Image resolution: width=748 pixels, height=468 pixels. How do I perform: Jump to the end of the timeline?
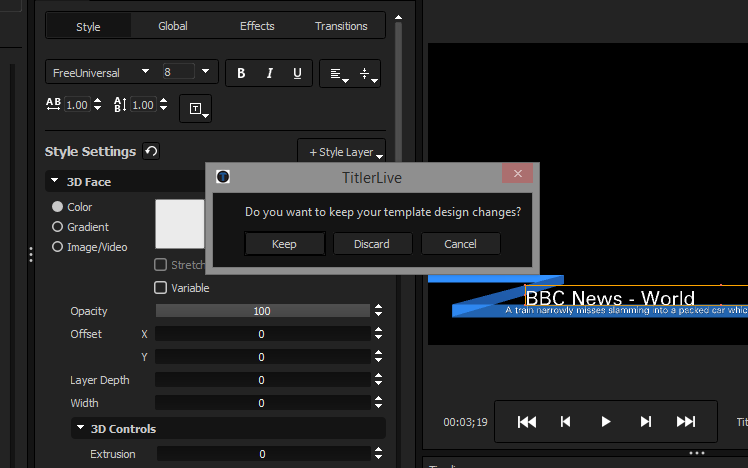[x=686, y=422]
